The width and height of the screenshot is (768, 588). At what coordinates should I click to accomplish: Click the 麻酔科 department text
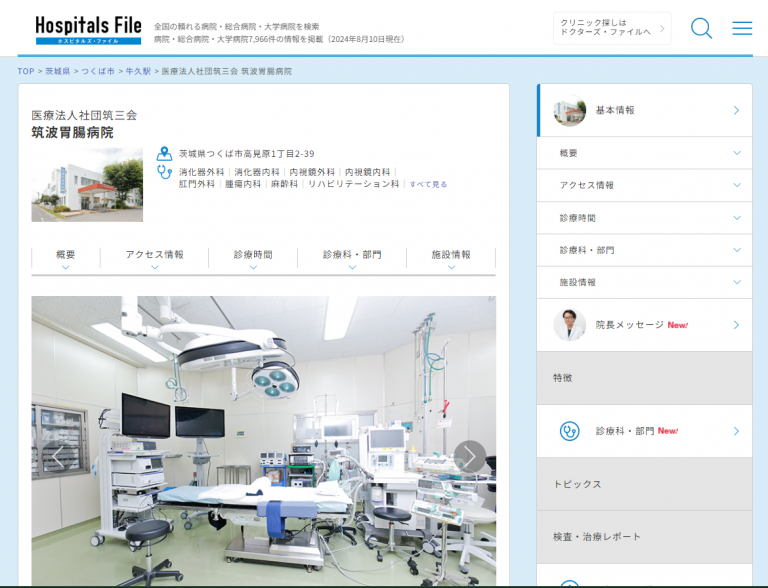pyautogui.click(x=285, y=184)
